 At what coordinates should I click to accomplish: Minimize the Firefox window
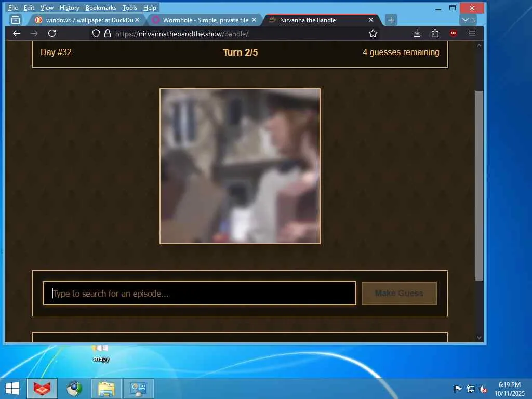coord(438,8)
